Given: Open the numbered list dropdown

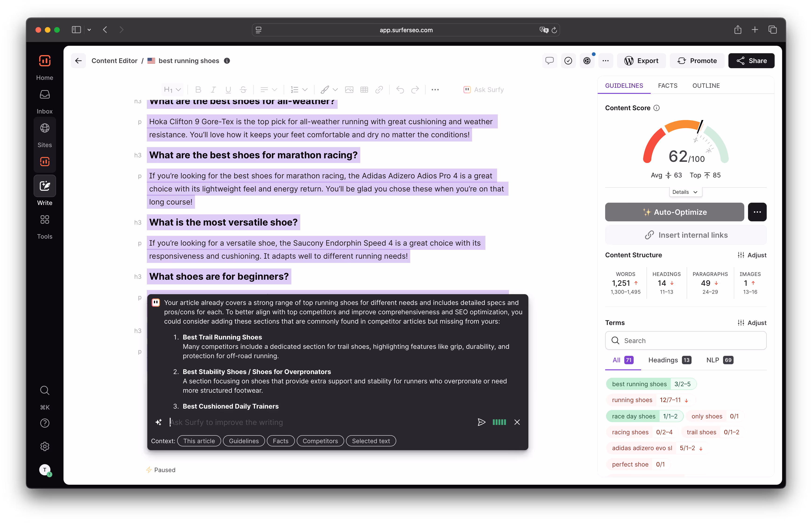Looking at the screenshot, I should (x=299, y=90).
